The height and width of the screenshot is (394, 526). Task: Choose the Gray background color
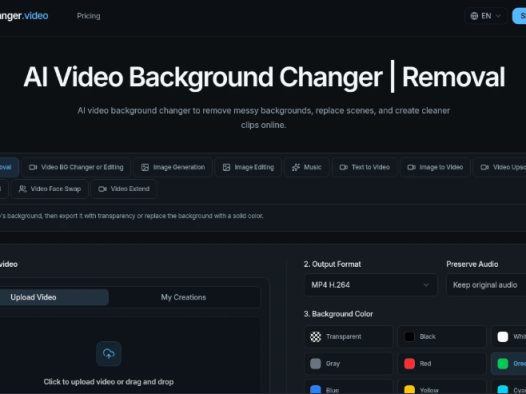point(349,363)
